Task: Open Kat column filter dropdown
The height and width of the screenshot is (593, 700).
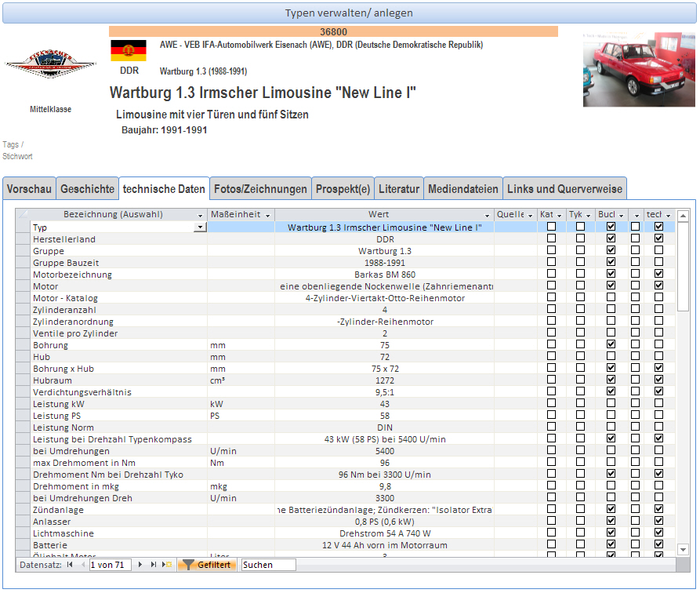Action: (559, 216)
